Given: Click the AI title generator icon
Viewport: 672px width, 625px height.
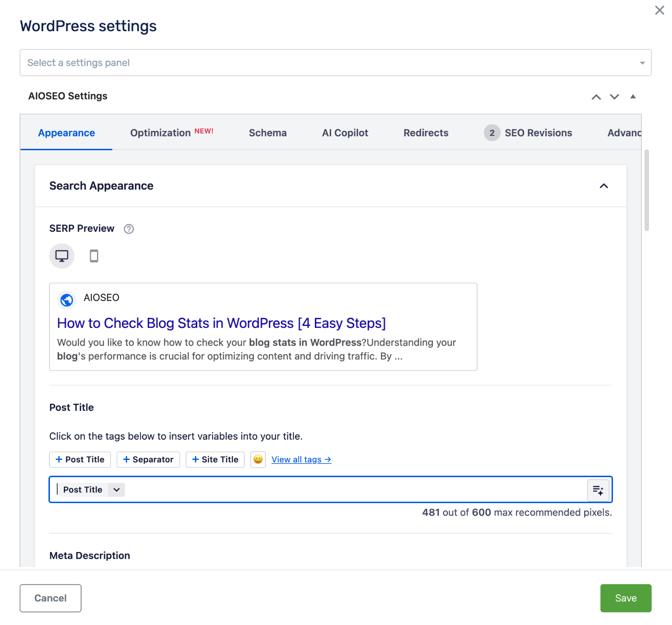Looking at the screenshot, I should click(598, 490).
